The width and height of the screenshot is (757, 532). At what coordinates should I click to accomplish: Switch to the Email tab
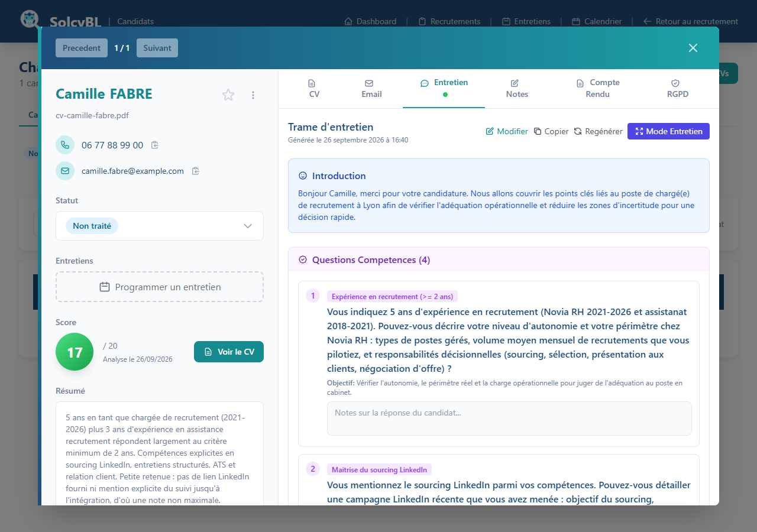[371, 89]
